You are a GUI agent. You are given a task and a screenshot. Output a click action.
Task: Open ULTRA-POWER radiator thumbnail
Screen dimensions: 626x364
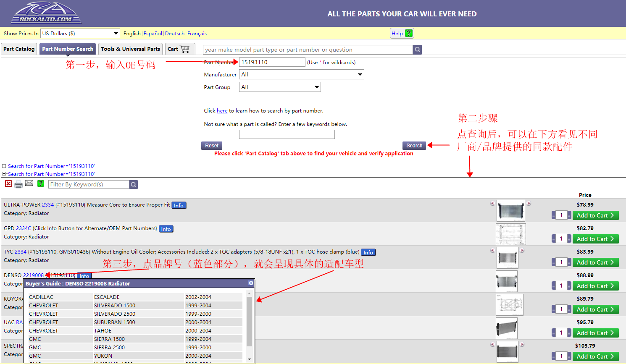511,211
